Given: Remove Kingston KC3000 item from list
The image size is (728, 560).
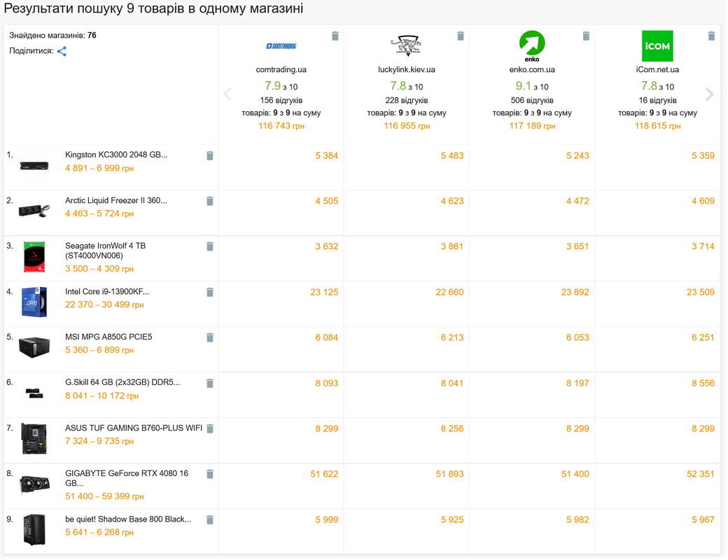Looking at the screenshot, I should [x=210, y=156].
